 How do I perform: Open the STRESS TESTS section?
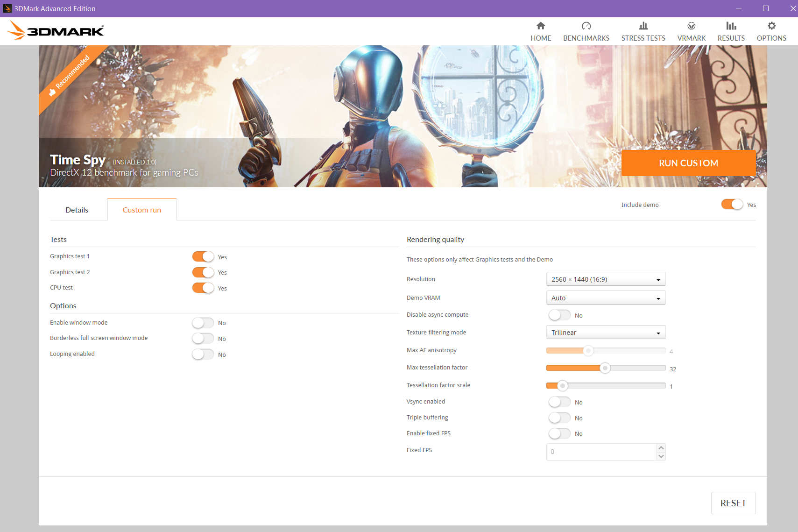(643, 31)
